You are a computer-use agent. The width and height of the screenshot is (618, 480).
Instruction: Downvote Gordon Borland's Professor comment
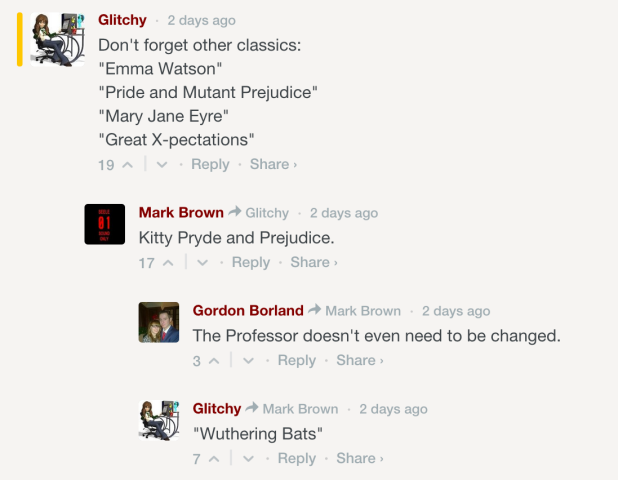(x=248, y=361)
